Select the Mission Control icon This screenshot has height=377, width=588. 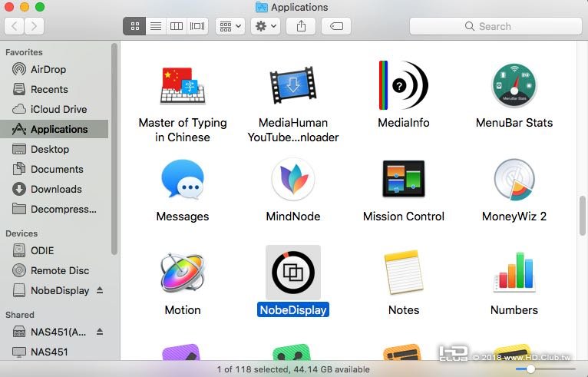[x=404, y=179]
